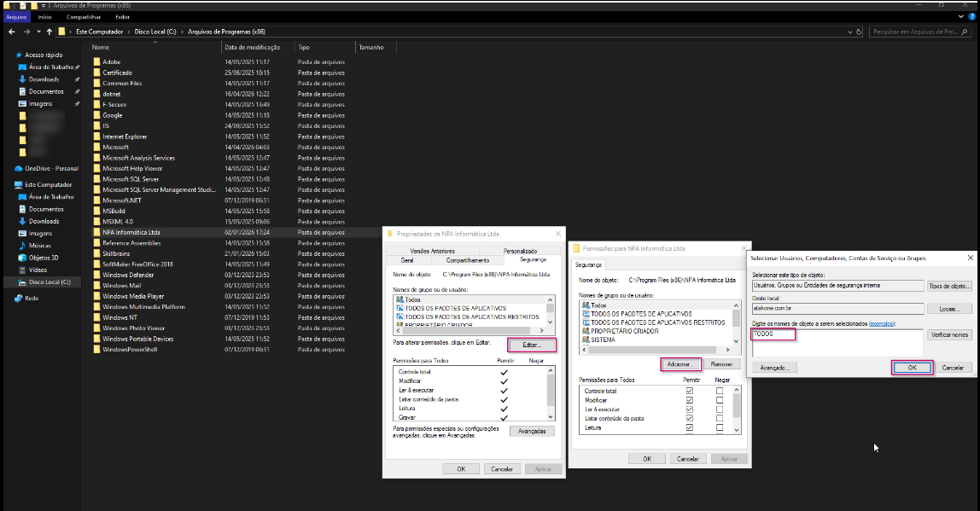Toggle Negar checkbox for Listar conteúdo da pasta

[720, 419]
